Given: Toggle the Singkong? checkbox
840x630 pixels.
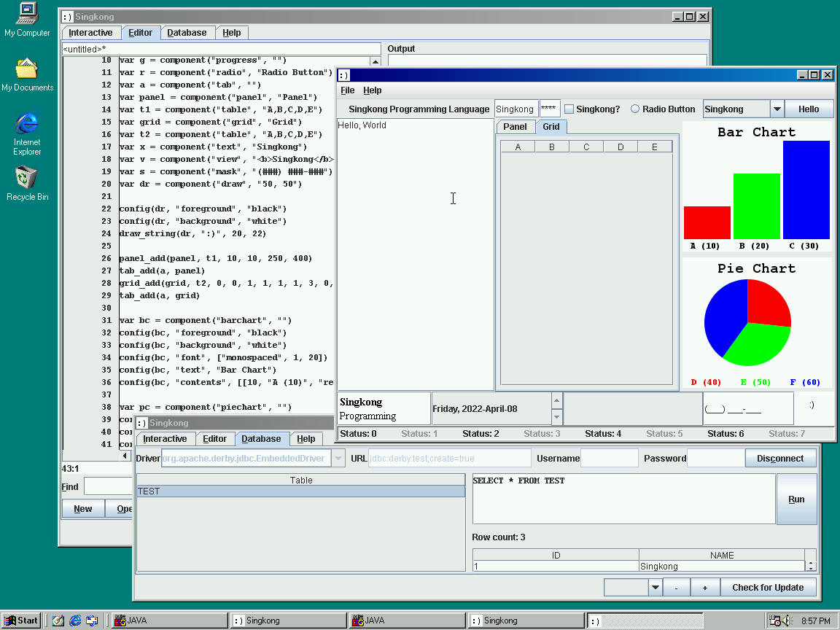Looking at the screenshot, I should (x=569, y=109).
